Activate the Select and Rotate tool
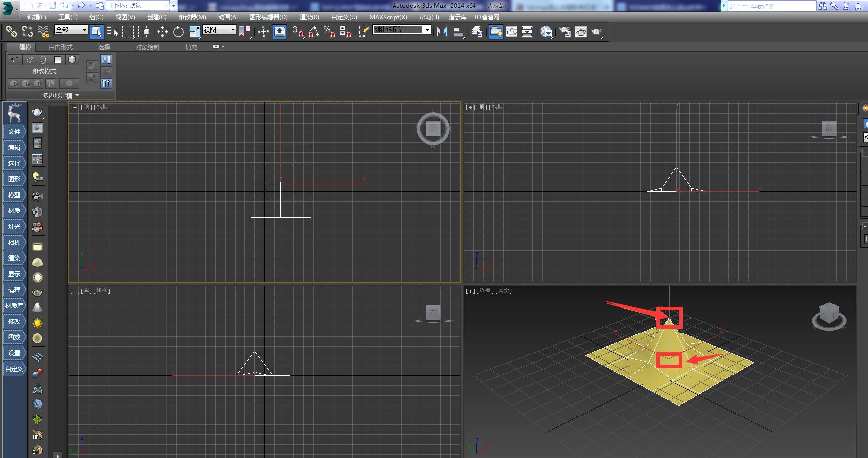This screenshot has height=458, width=868. click(x=178, y=32)
